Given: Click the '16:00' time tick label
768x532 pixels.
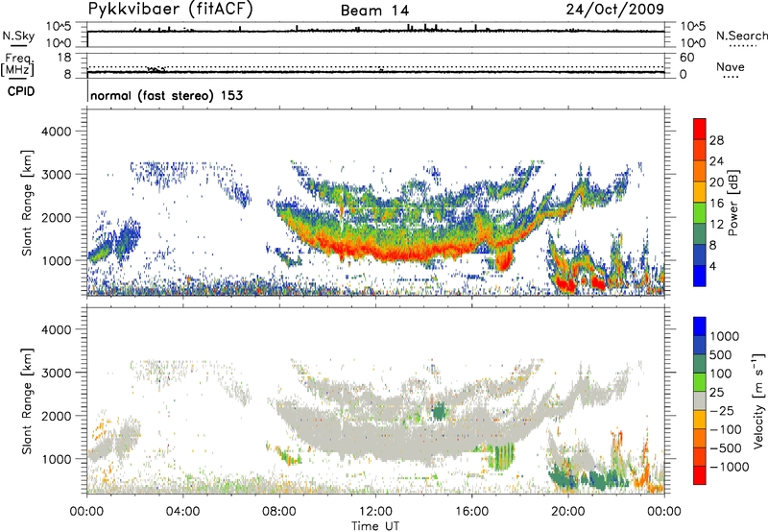Looking at the screenshot, I should [471, 512].
